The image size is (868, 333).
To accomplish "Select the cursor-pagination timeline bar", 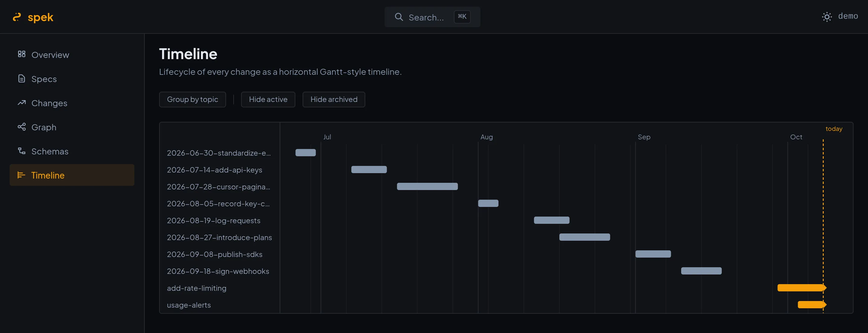I will click(427, 186).
